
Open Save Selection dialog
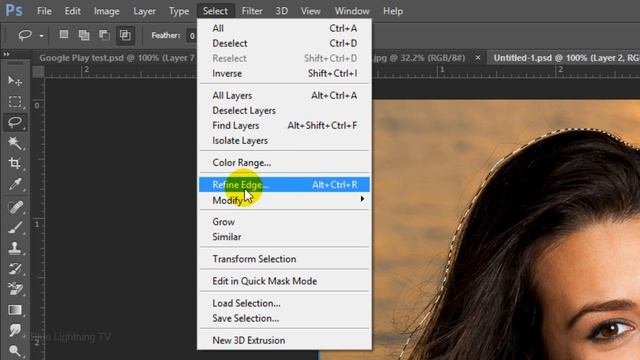pos(284,318)
